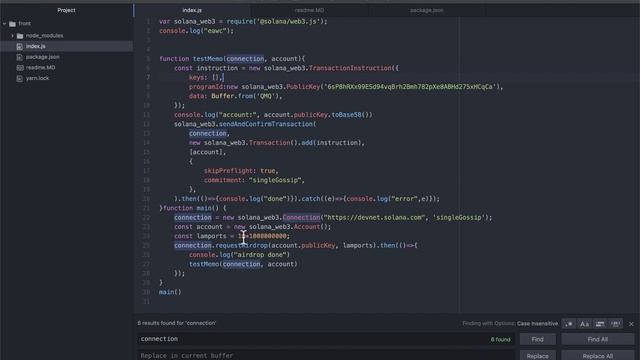The height and width of the screenshot is (360, 640).
Task: Click the front folder icon
Action: (x=13, y=24)
